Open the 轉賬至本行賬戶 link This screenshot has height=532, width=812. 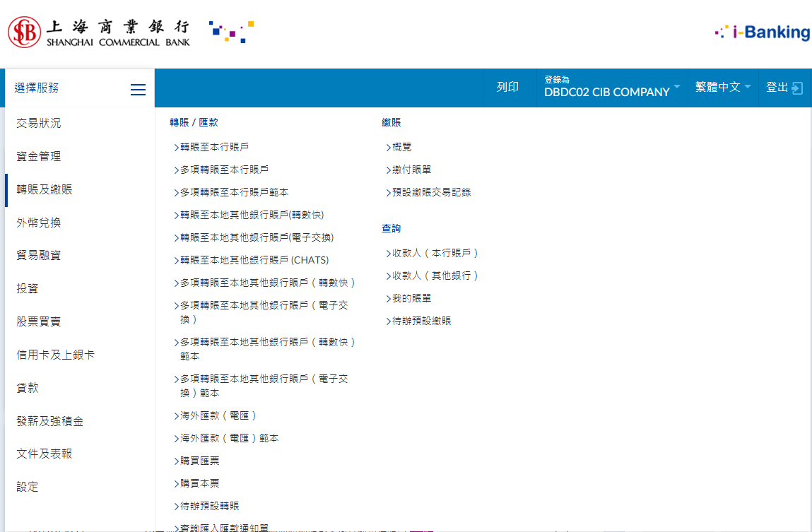[214, 147]
